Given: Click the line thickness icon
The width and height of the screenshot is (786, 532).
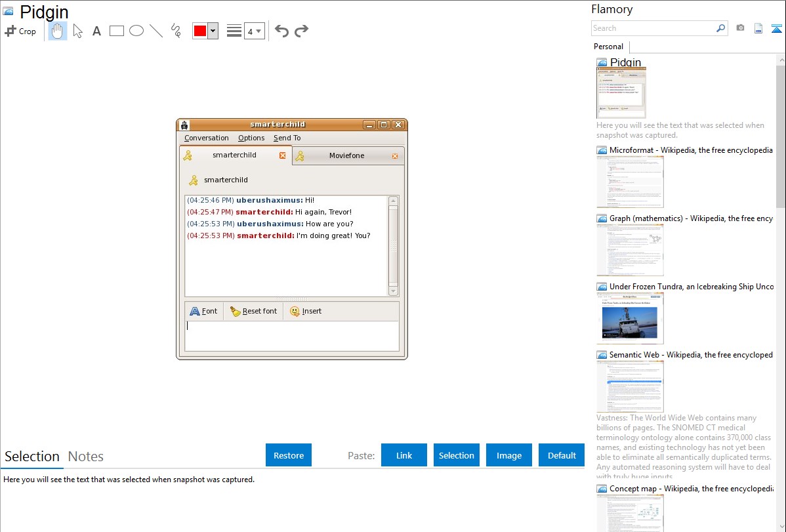Looking at the screenshot, I should pyautogui.click(x=234, y=31).
